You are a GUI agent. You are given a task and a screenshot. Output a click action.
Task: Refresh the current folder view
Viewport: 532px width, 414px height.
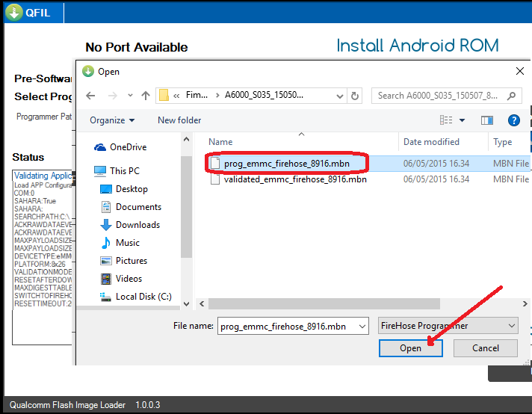point(355,96)
